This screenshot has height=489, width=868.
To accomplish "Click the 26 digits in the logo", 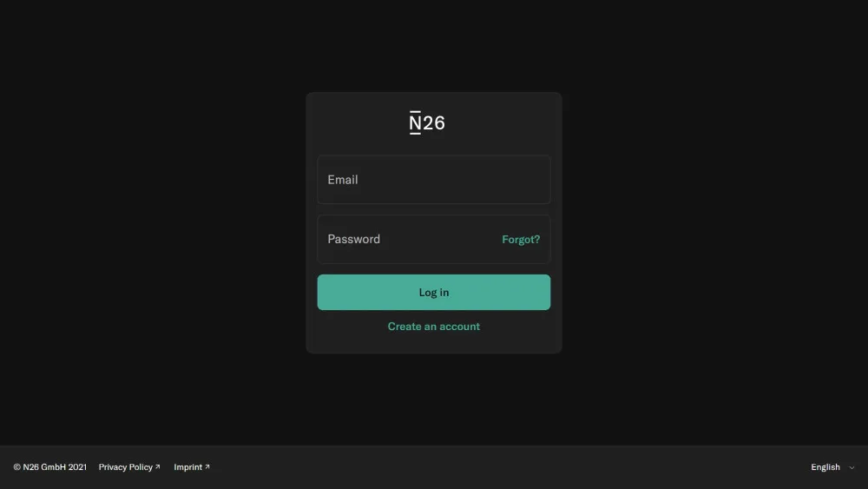I will tap(435, 123).
